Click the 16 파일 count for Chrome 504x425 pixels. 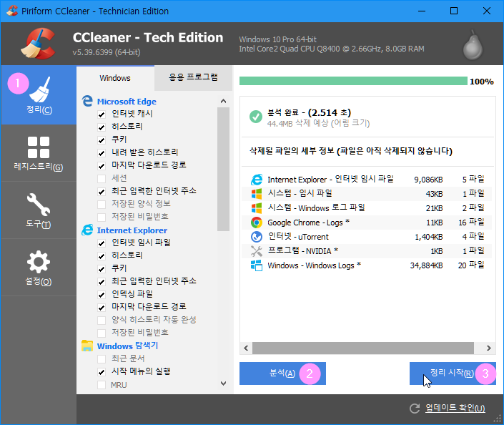[471, 223]
